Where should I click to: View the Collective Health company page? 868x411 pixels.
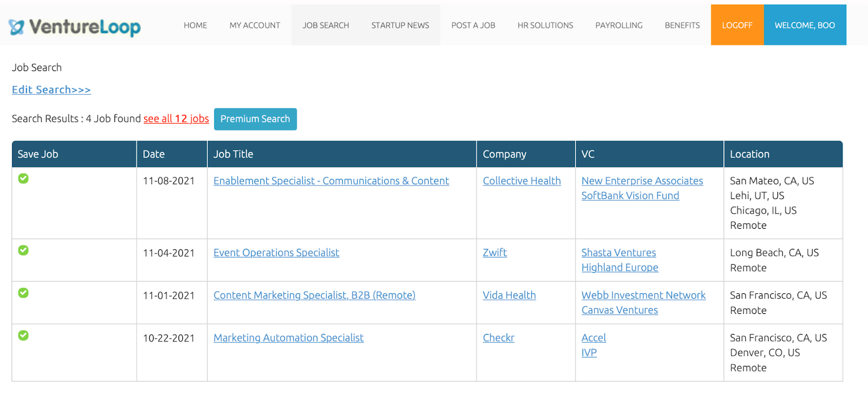click(522, 181)
